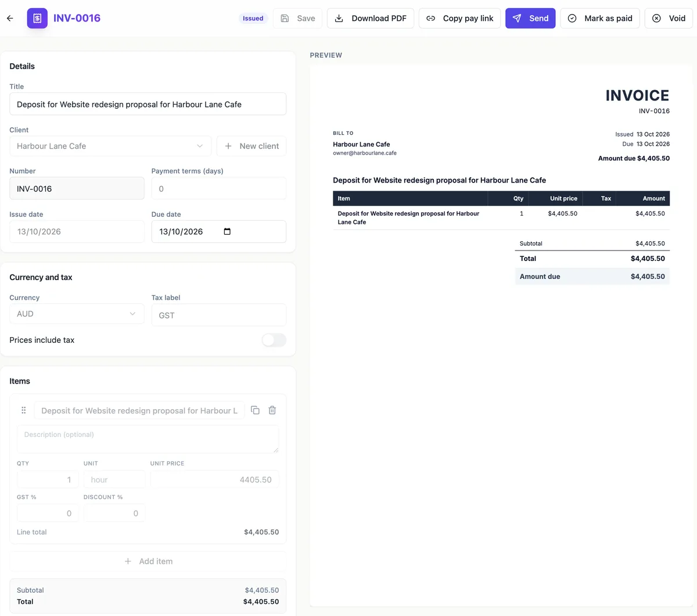
Task: Toggle Prices include tax switch
Action: click(274, 340)
